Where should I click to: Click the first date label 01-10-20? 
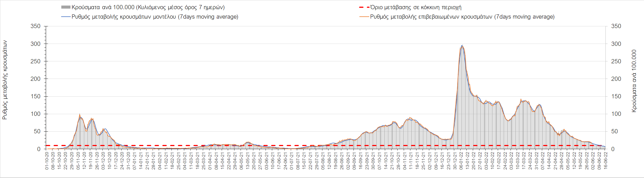pyautogui.click(x=47, y=161)
